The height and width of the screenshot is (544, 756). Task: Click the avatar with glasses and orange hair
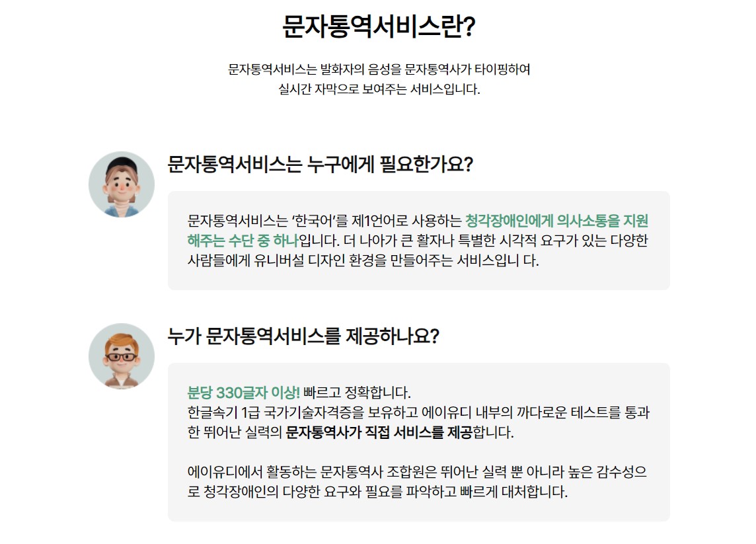tap(122, 356)
